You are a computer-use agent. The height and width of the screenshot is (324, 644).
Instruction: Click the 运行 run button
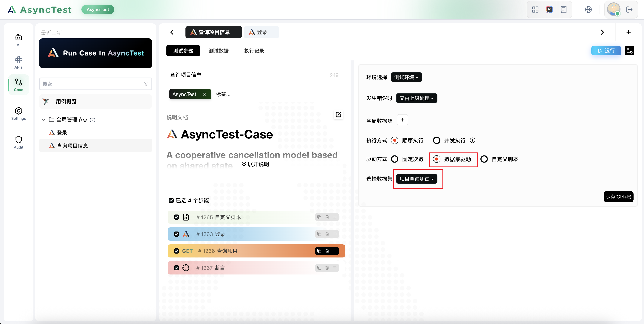click(606, 51)
